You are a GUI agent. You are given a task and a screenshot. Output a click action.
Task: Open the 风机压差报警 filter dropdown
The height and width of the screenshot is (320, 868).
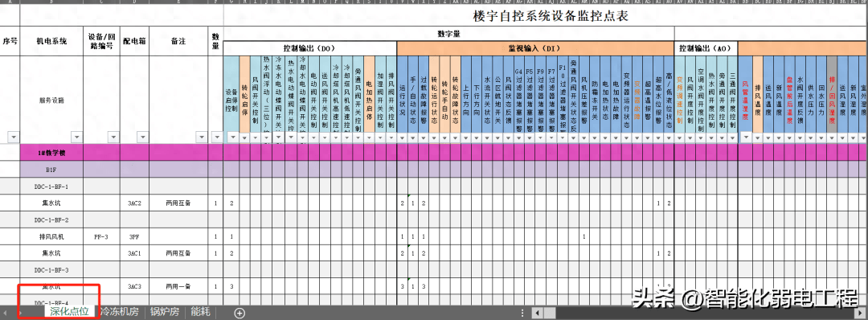tap(584, 137)
